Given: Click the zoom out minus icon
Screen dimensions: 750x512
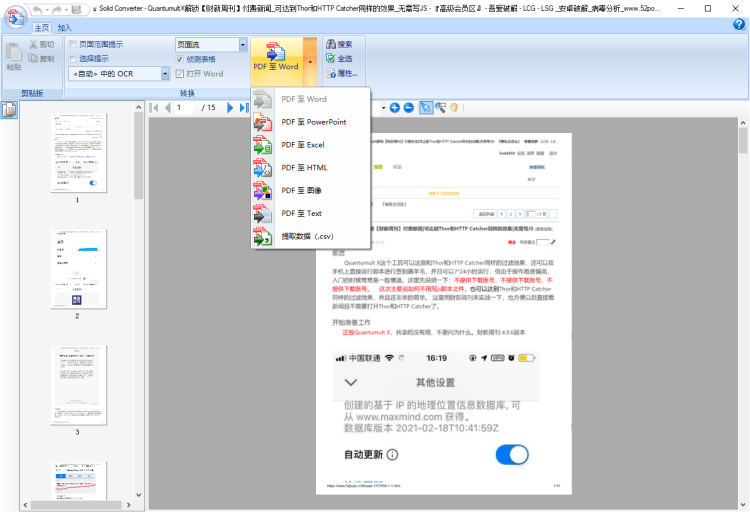Looking at the screenshot, I should click(408, 108).
